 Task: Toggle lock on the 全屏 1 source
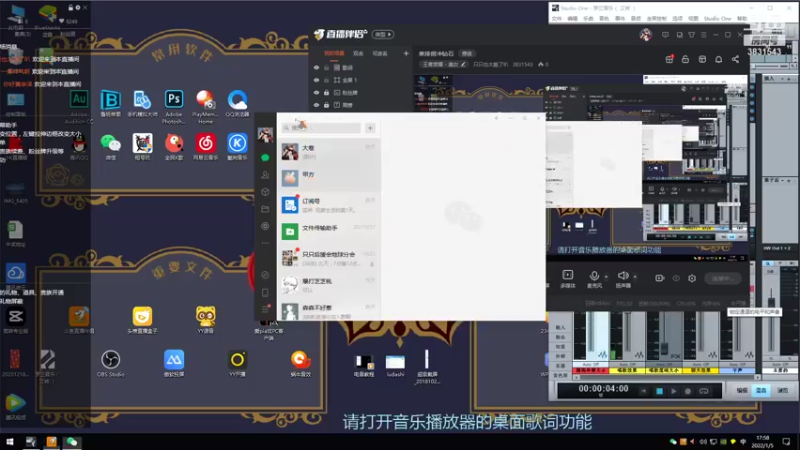tap(327, 80)
